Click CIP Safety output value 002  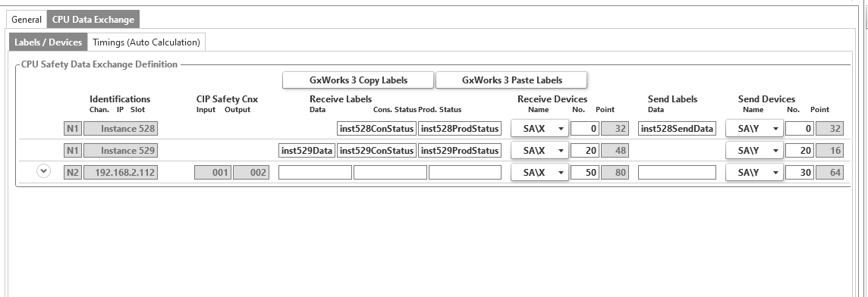coord(251,173)
